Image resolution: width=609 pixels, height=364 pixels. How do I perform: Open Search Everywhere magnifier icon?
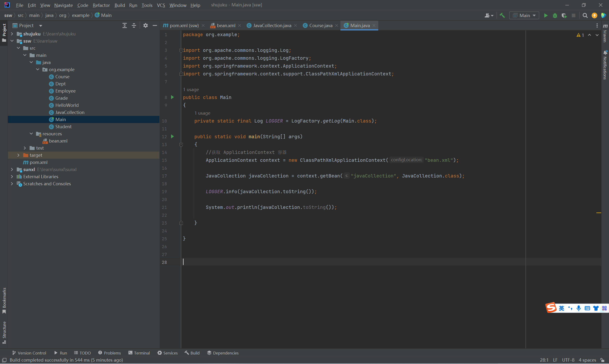[x=585, y=15]
